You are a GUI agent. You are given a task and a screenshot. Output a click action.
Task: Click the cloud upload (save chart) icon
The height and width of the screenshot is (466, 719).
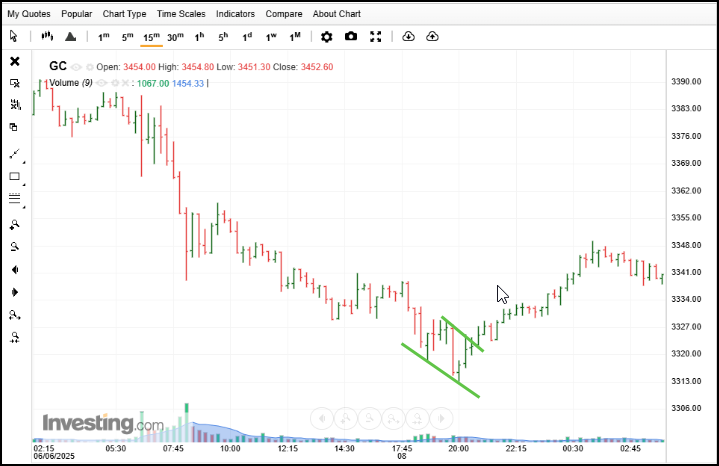[x=432, y=36]
